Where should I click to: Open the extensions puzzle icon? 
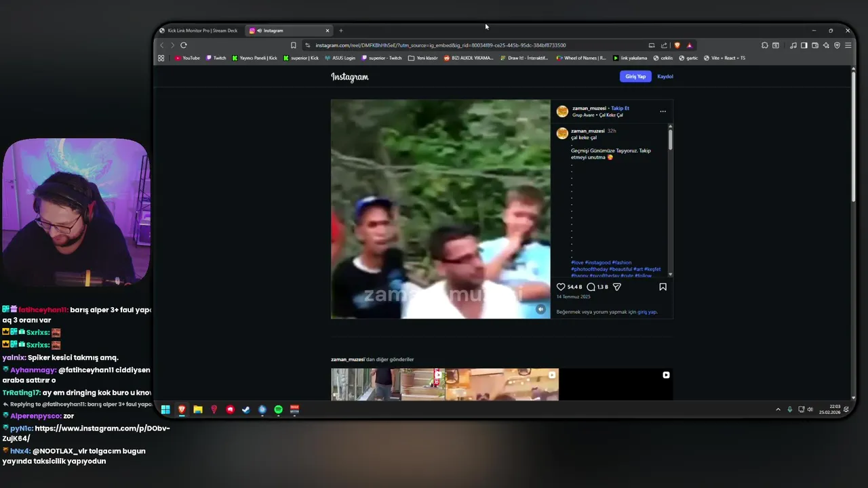click(765, 45)
